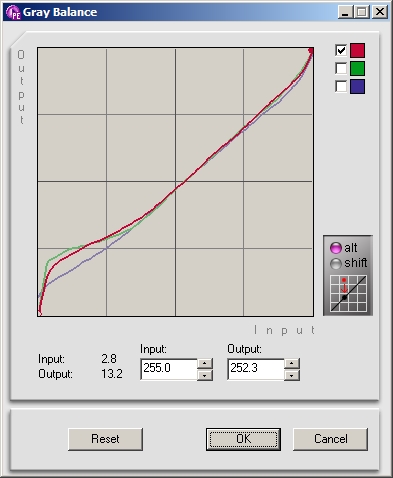This screenshot has width=393, height=478.
Task: Enable the green channel checkbox
Action: [341, 69]
